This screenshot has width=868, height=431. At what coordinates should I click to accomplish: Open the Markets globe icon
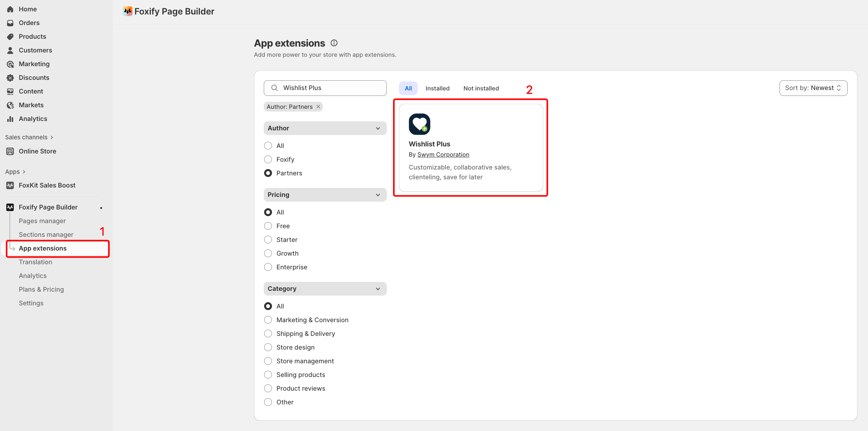tap(10, 105)
